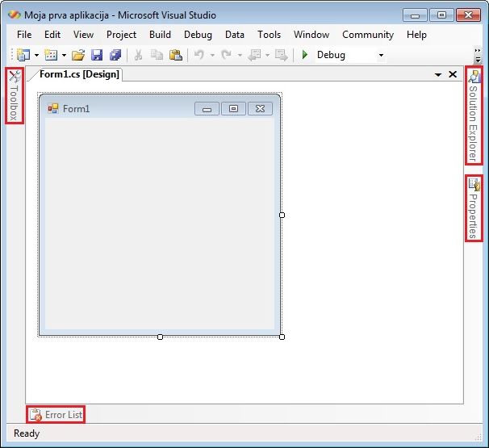Screen dimensions: 489x448
Task: Click inside the Form1 design surface
Action: (160, 223)
